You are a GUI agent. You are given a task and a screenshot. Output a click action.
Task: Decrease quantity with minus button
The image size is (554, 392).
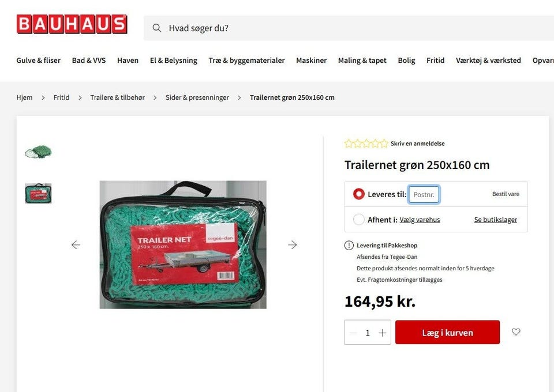[353, 333]
